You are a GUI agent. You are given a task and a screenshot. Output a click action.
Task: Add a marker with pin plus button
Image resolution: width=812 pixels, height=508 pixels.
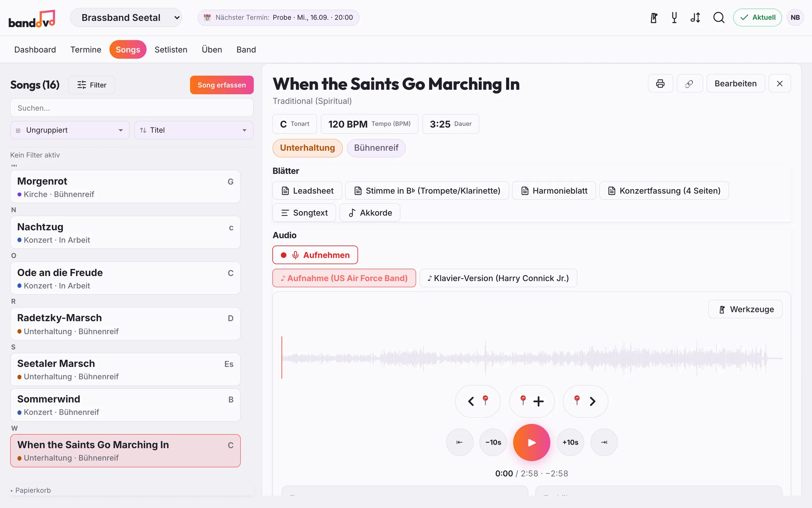532,401
